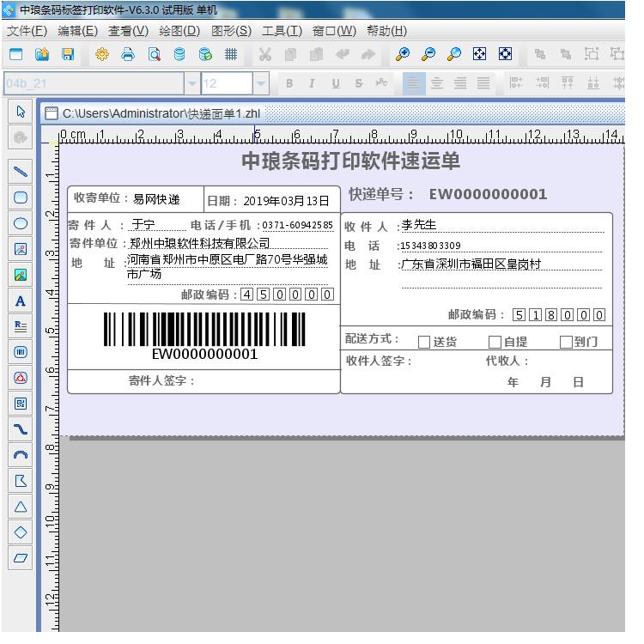The height and width of the screenshot is (644, 644).
Task: Click the four outward arrows fit icon
Action: (479, 54)
